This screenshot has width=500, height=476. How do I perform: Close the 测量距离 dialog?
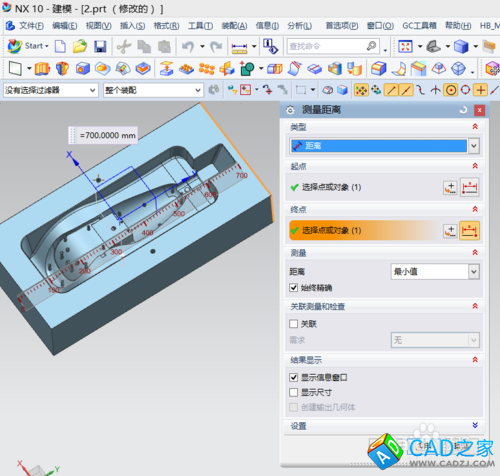(479, 110)
